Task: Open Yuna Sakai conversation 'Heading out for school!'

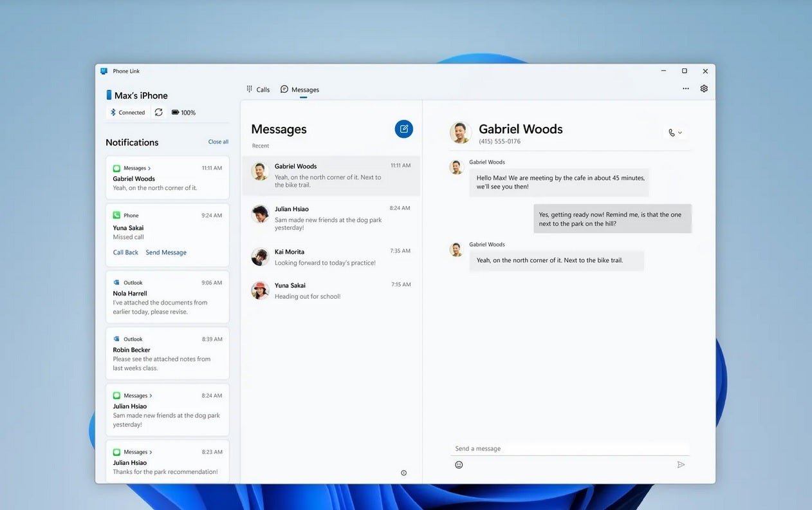Action: pyautogui.click(x=331, y=291)
